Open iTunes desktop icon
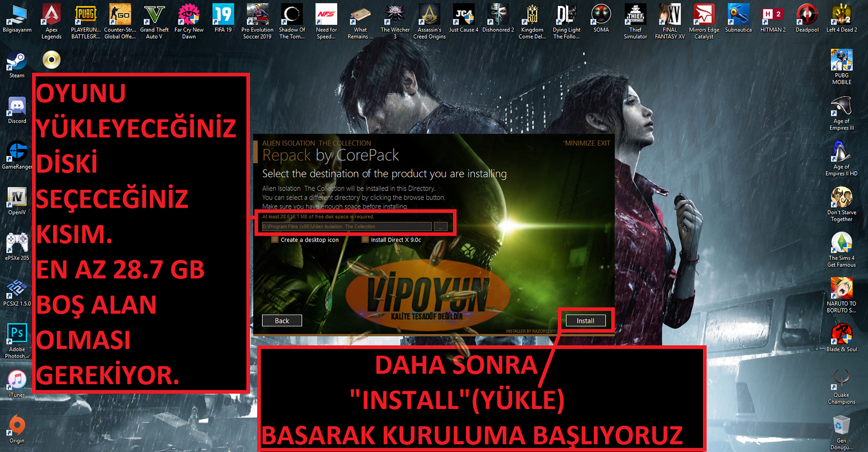This screenshot has width=868, height=452. [x=17, y=384]
